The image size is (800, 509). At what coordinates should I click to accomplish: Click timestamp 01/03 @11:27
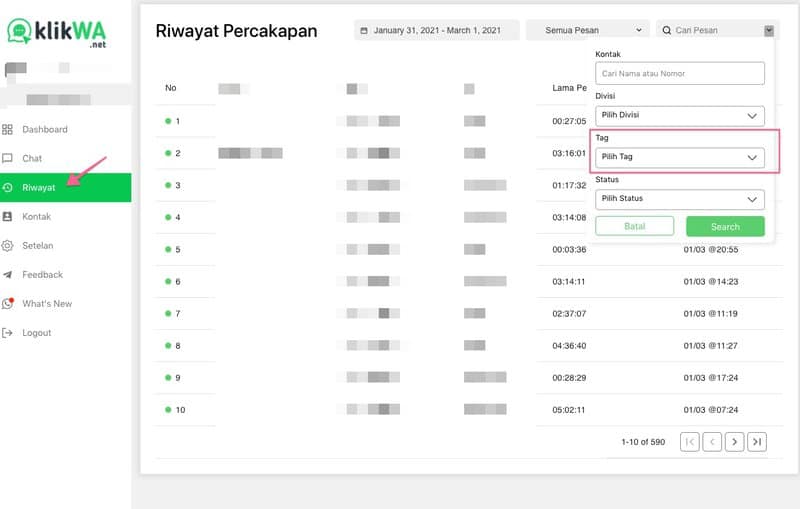[711, 346]
